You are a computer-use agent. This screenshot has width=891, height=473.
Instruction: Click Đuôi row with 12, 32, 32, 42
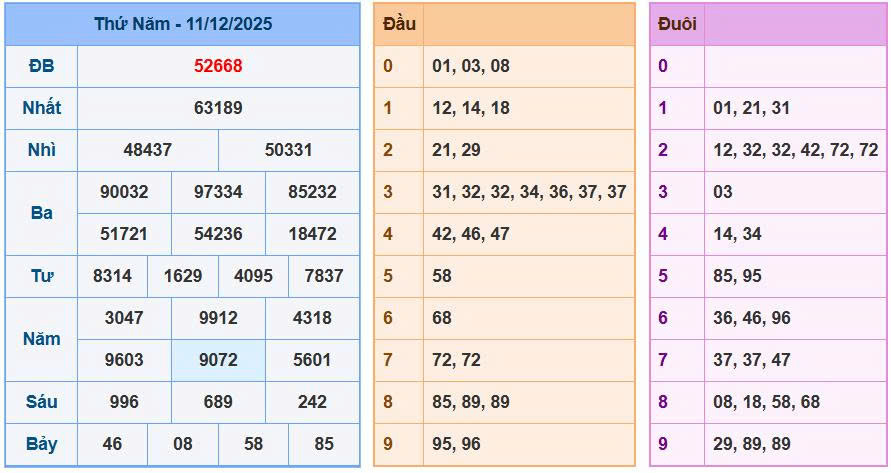[x=795, y=150]
